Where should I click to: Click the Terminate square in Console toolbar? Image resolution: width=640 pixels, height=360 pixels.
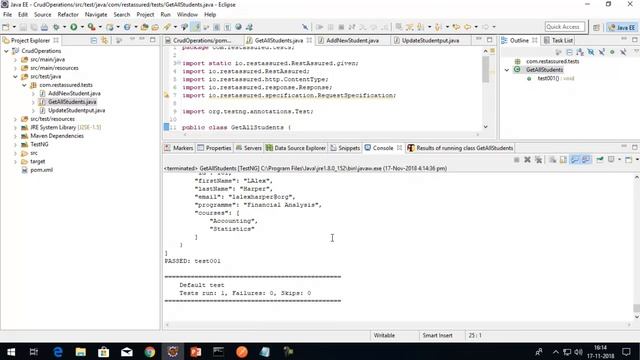click(516, 159)
